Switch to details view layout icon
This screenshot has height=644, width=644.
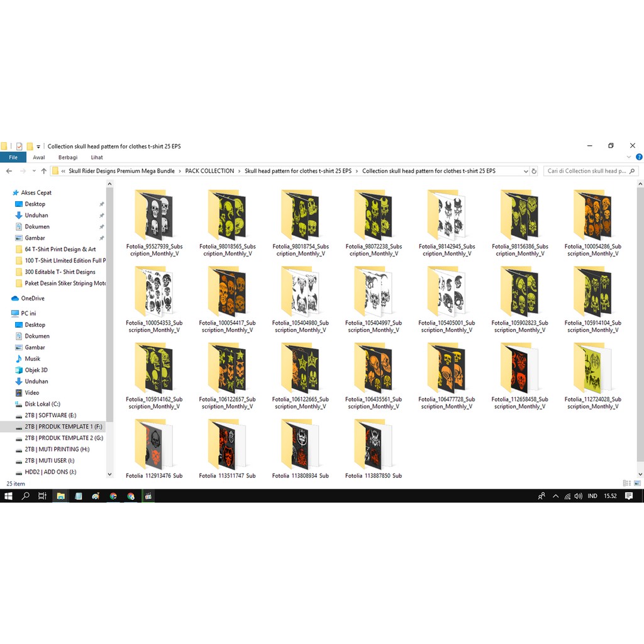pos(626,483)
